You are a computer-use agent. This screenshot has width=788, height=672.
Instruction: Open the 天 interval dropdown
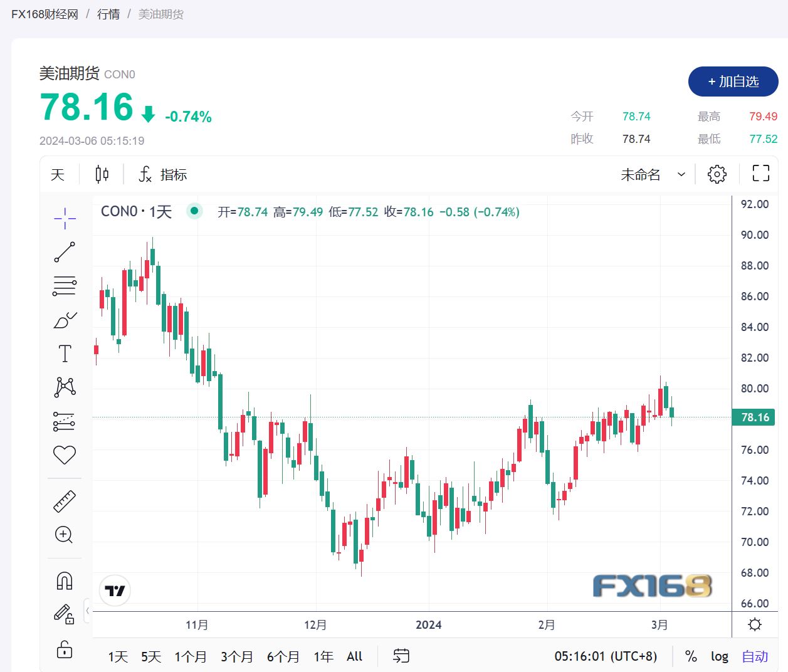coord(58,174)
